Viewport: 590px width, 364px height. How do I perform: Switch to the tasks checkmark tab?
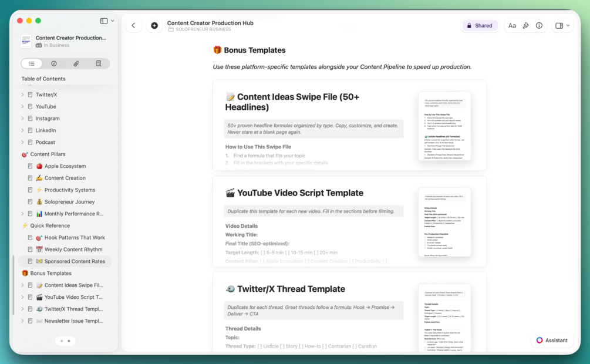[x=54, y=63]
